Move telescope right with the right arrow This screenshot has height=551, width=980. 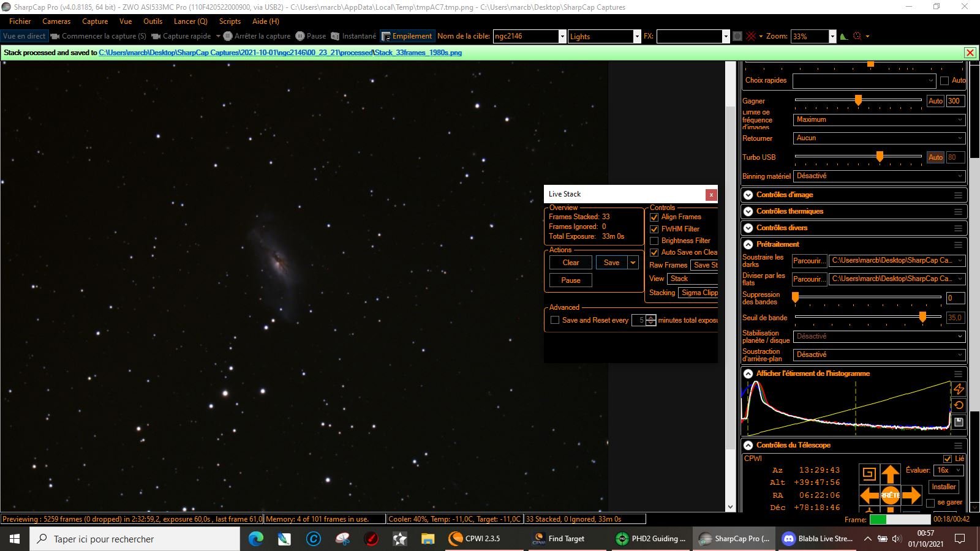[x=911, y=495]
